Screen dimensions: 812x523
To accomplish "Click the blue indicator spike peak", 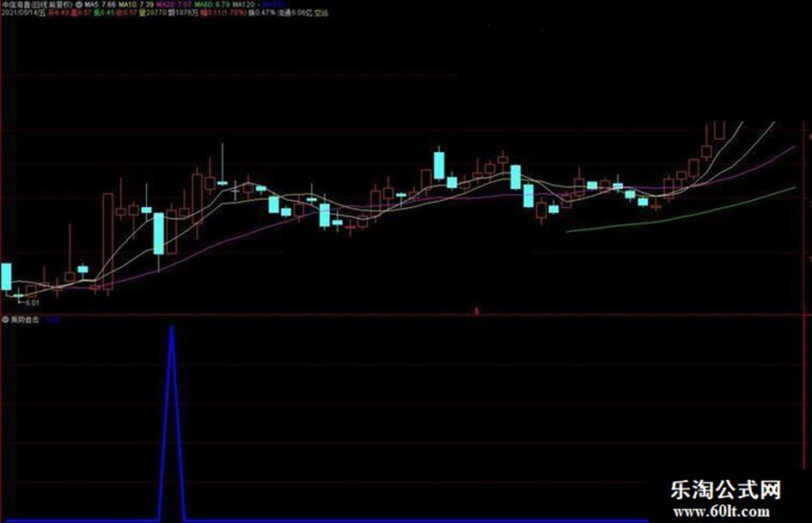I will 172,328.
